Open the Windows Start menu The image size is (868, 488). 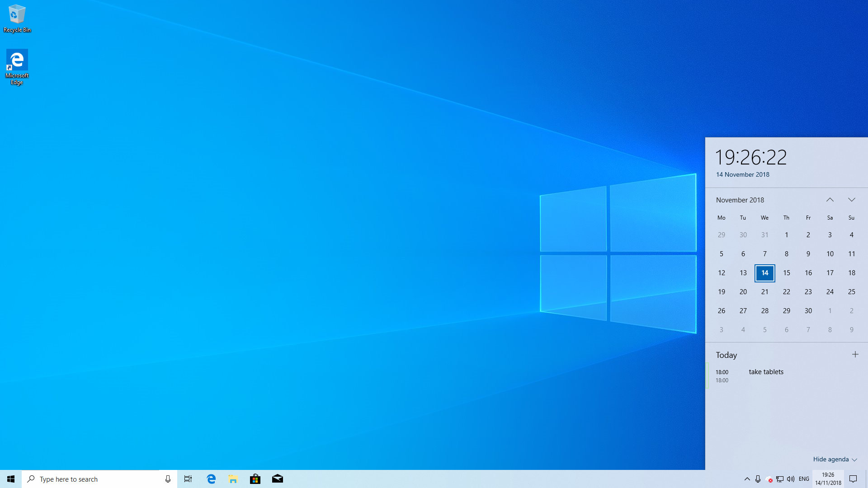pos(11,479)
